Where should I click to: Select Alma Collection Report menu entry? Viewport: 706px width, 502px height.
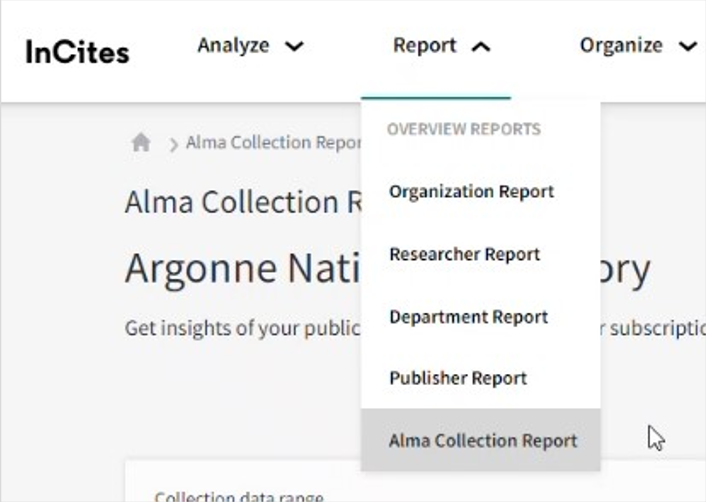click(x=480, y=440)
